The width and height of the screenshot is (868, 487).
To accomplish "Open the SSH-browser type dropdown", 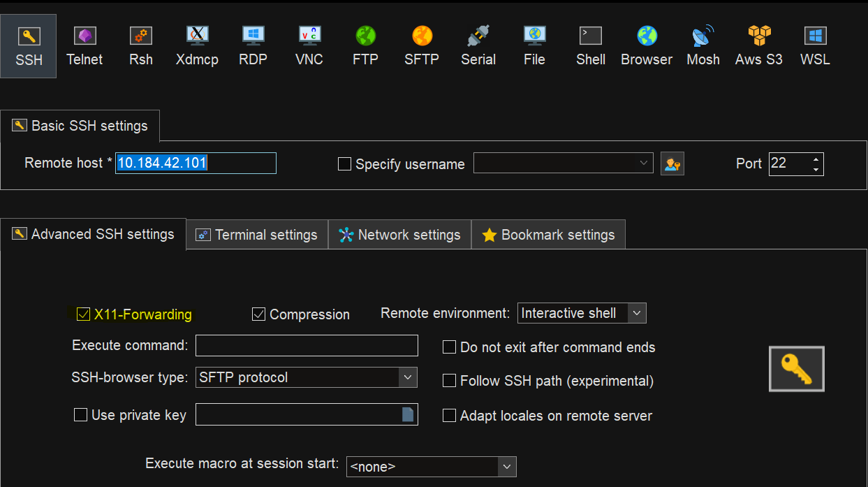I will pos(408,377).
